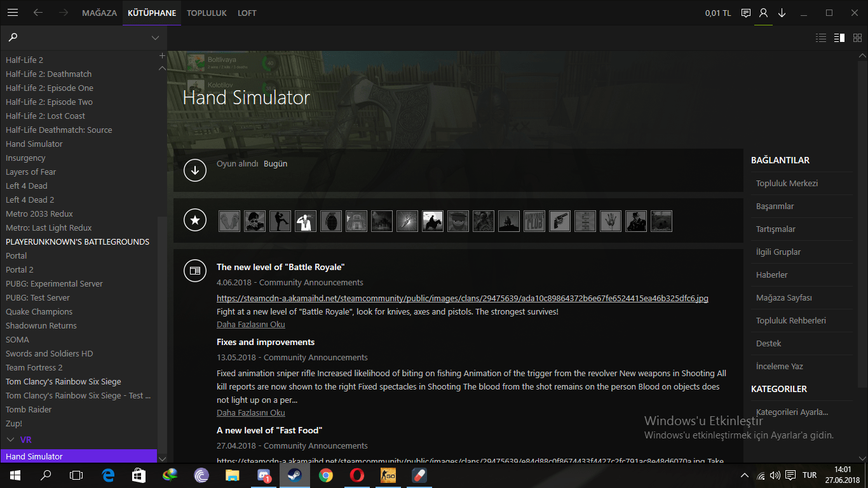Open 'Fixes and improvements' news headline
Screen dimensions: 868x488
(x=266, y=342)
